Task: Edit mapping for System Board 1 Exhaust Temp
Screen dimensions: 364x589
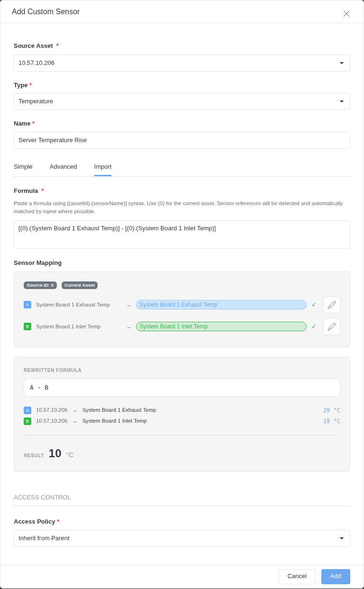Action: click(x=332, y=305)
